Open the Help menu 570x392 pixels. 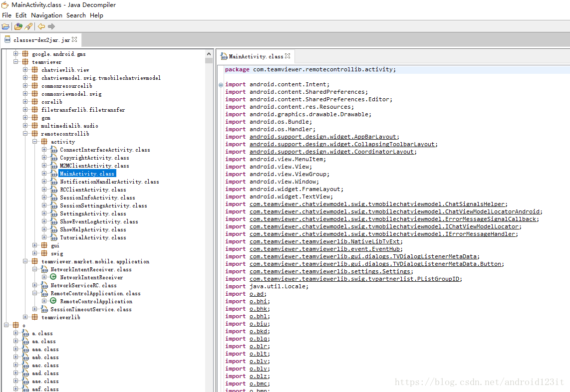click(x=96, y=15)
